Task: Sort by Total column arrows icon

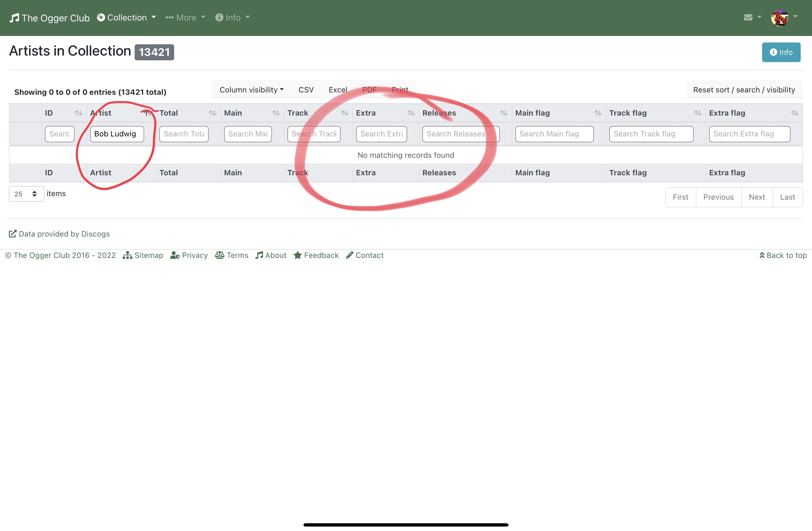Action: click(x=213, y=113)
